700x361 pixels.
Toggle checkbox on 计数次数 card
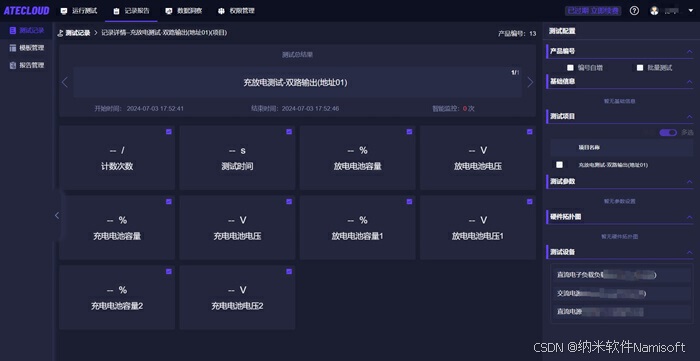tap(169, 132)
